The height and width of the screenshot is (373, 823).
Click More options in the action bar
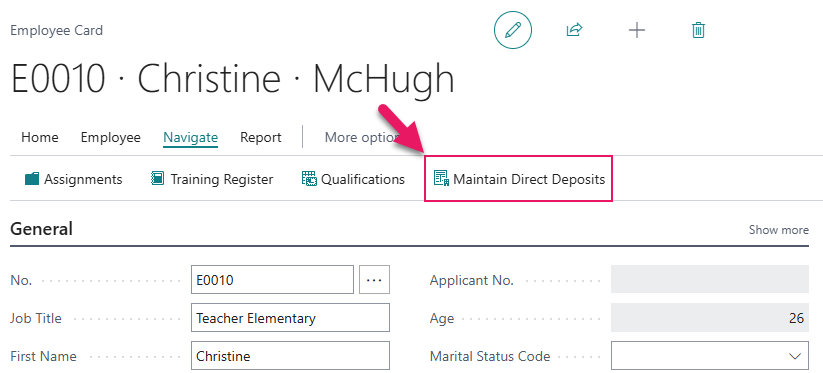pos(362,137)
